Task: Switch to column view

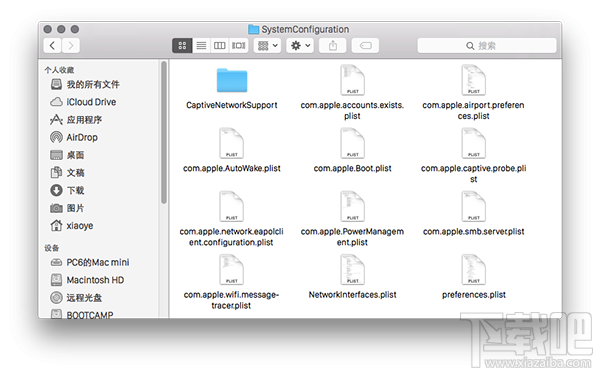Action: point(219,46)
